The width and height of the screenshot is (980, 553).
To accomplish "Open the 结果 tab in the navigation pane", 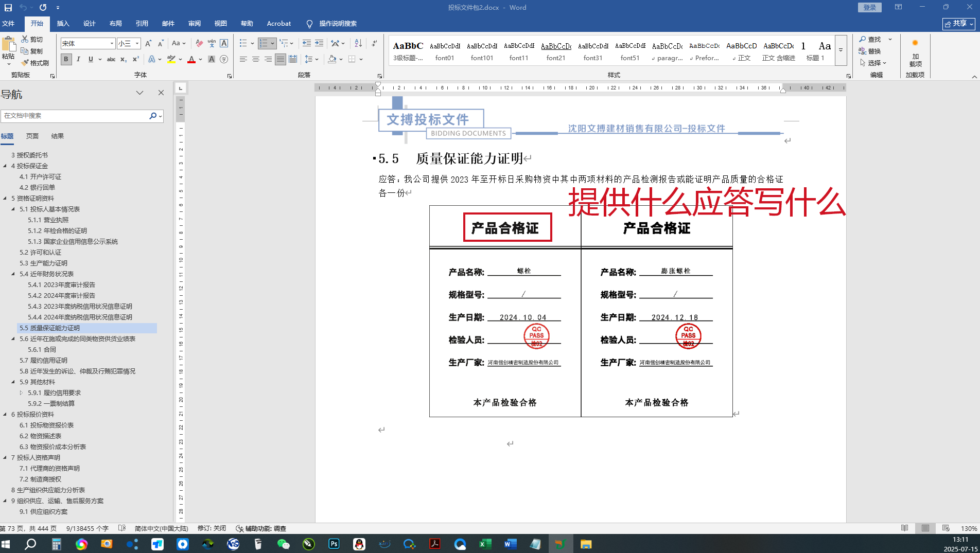I will point(58,136).
